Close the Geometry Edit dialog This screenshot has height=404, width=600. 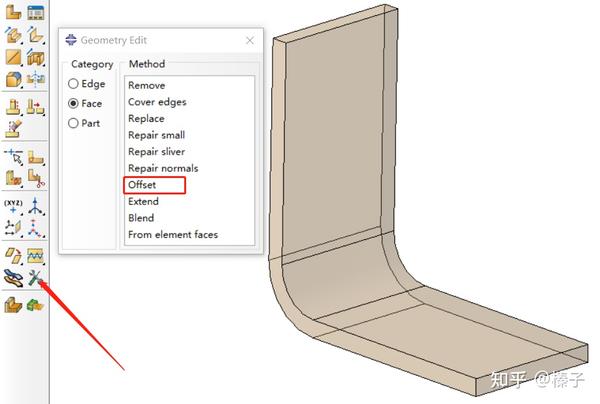click(250, 40)
